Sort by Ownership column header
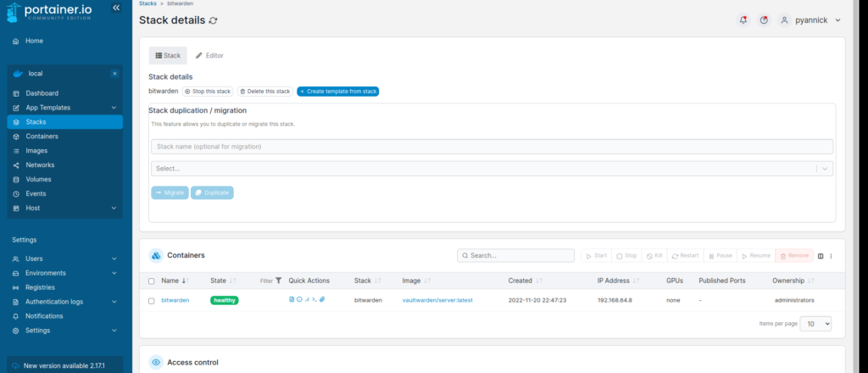This screenshot has height=373, width=868. pyautogui.click(x=793, y=281)
